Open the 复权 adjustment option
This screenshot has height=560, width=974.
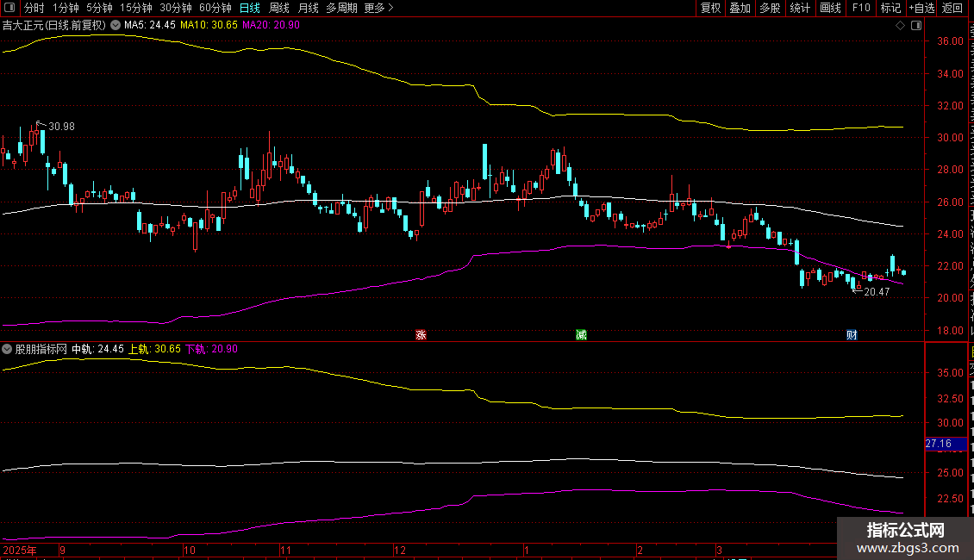click(710, 8)
